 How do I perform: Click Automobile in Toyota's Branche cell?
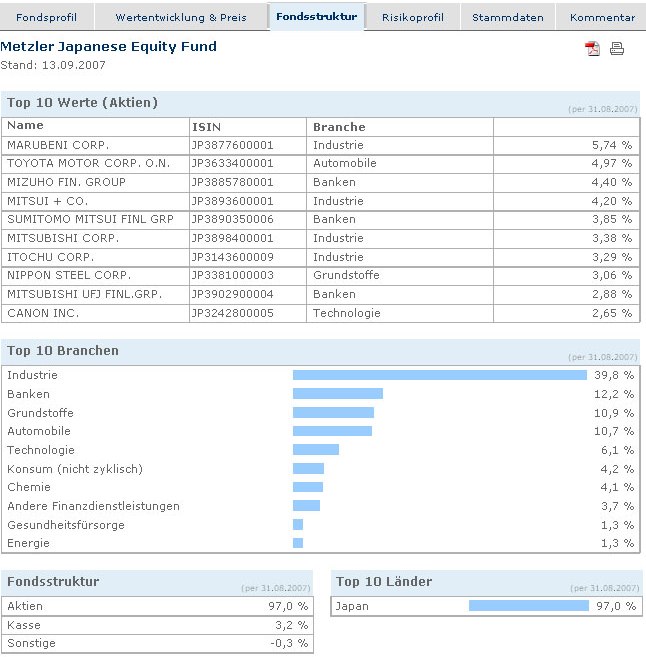coord(345,163)
